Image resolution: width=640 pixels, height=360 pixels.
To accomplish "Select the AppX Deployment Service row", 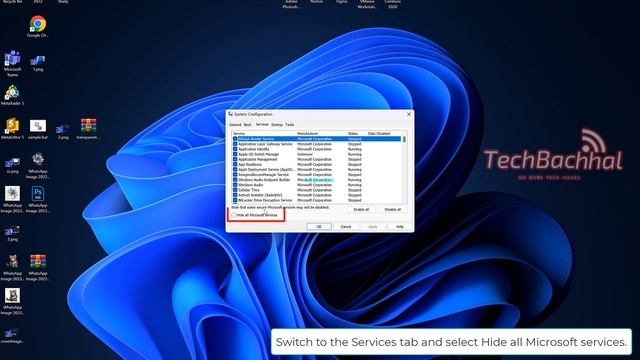I will tap(317, 169).
